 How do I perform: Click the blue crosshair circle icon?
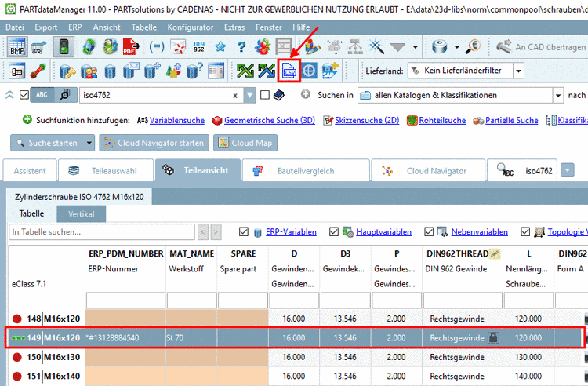click(310, 71)
